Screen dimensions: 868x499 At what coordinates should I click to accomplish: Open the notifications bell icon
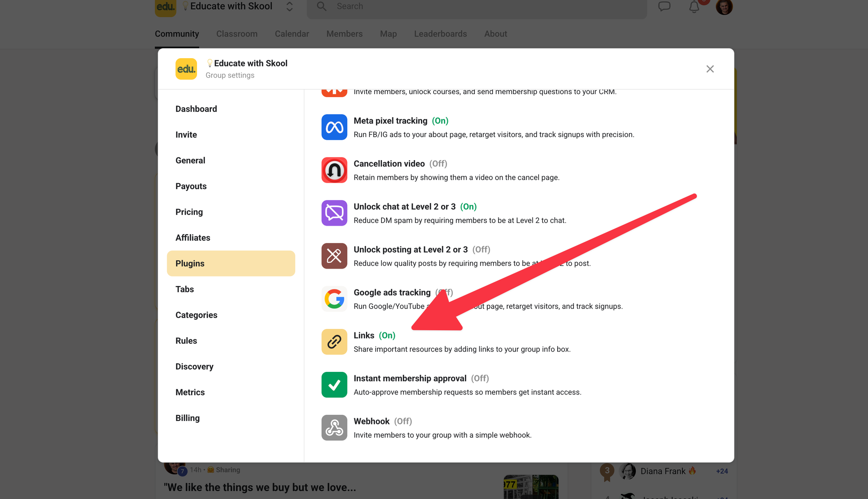[694, 7]
